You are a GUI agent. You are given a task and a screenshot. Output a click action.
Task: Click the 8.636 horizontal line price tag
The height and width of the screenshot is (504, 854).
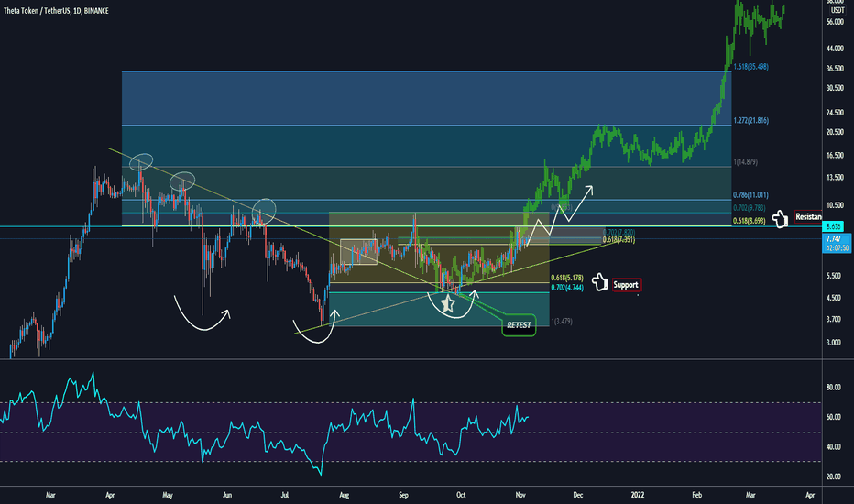point(833,226)
